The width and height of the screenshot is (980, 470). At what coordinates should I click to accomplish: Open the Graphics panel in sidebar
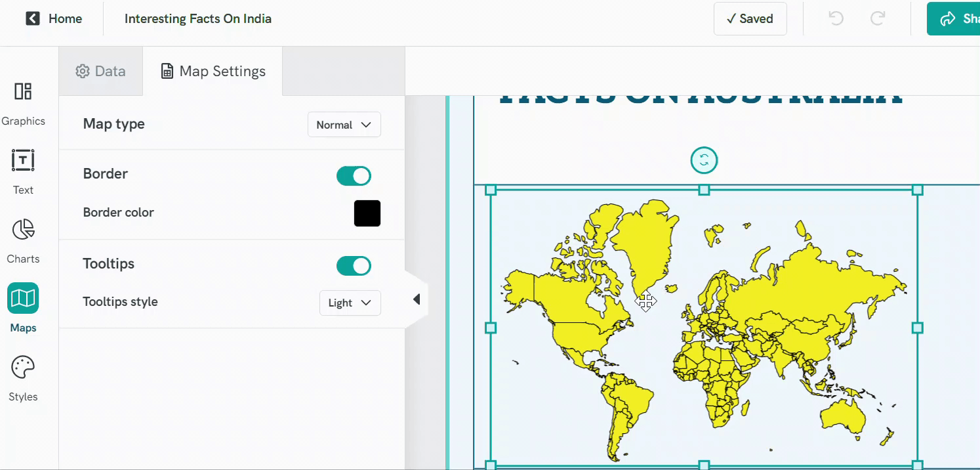(x=24, y=102)
